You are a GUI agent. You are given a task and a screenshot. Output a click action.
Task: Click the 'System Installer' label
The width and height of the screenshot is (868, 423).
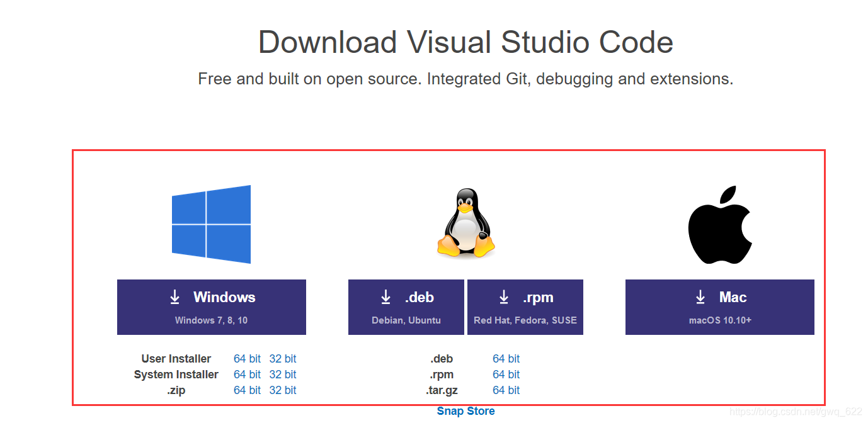coord(176,375)
